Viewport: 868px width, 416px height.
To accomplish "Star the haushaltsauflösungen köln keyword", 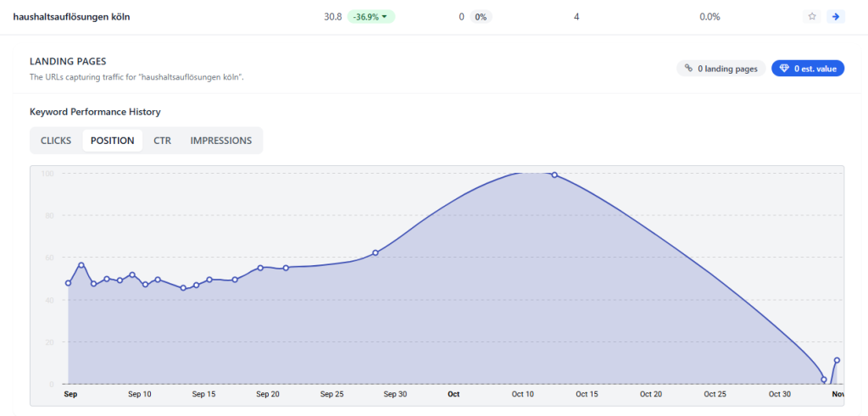I will pos(812,16).
